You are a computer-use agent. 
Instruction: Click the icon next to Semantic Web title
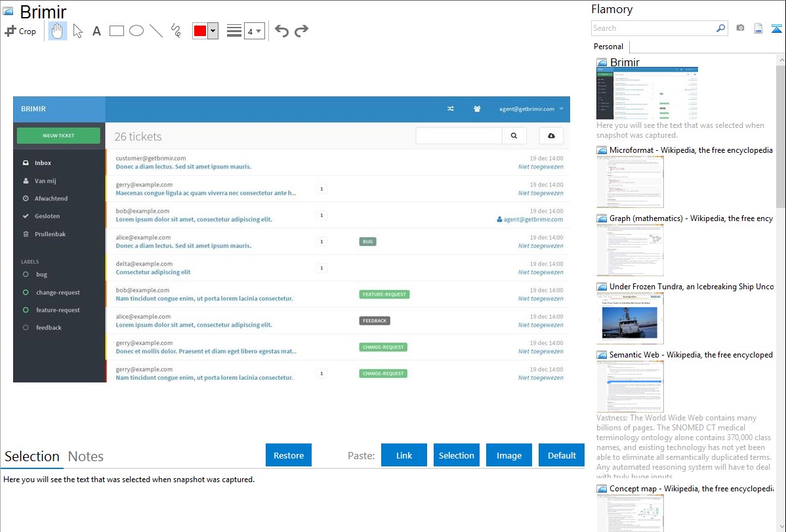click(x=602, y=354)
